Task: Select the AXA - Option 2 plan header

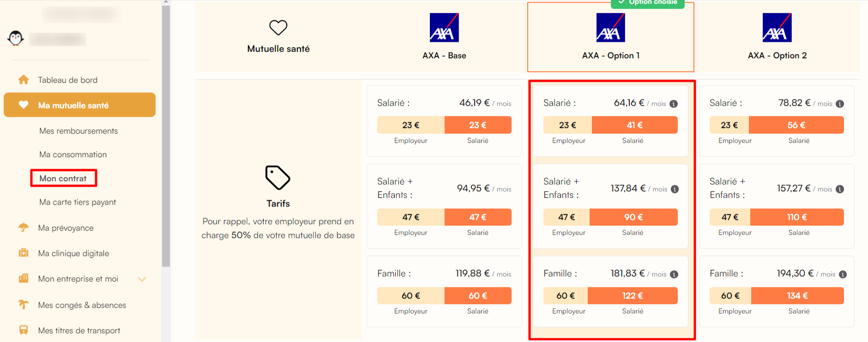Action: click(x=777, y=37)
